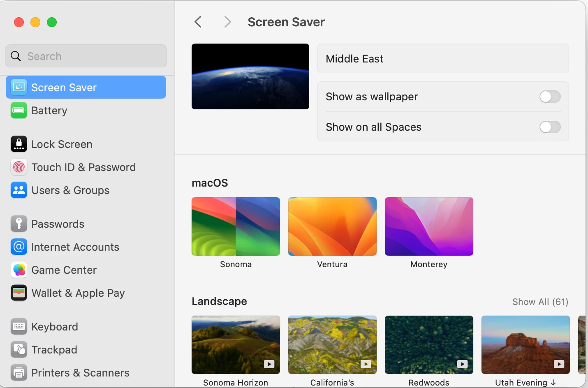Select the Utah Evening landscape thumbnail
The image size is (588, 388).
pyautogui.click(x=525, y=345)
